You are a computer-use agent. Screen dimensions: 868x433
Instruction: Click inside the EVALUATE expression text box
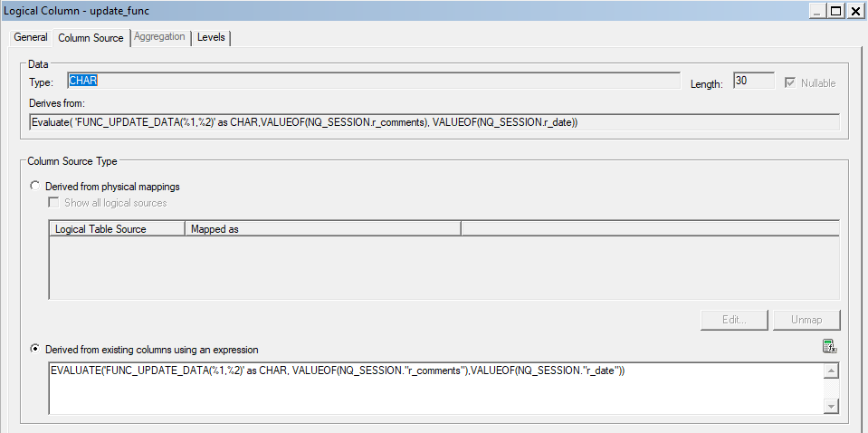tap(436, 388)
